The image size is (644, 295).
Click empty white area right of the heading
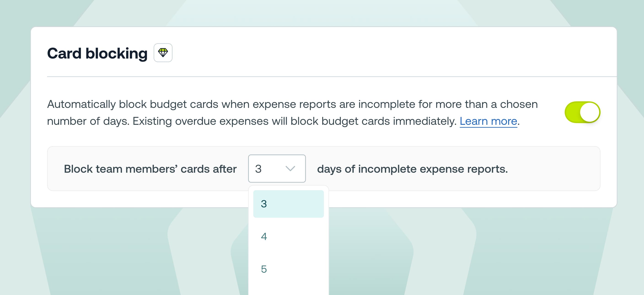(x=375, y=53)
